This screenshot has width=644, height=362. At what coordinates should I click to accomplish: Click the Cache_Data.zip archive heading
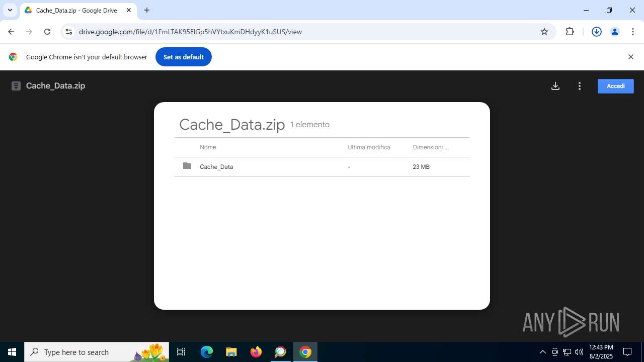click(232, 124)
